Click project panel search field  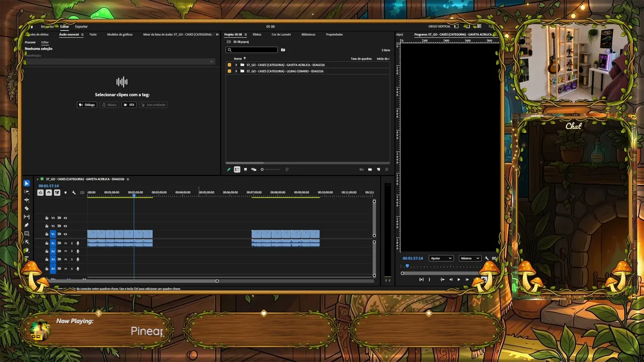click(252, 50)
